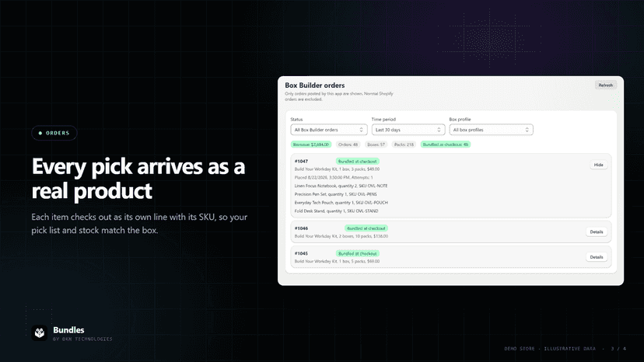Open the Time period dropdown
This screenshot has width=644, height=362.
click(x=408, y=130)
